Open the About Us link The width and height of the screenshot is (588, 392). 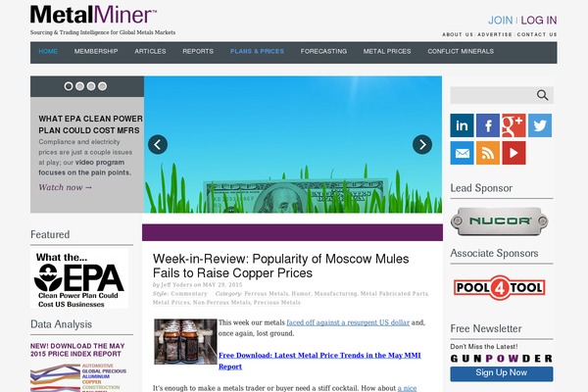pyautogui.click(x=458, y=34)
